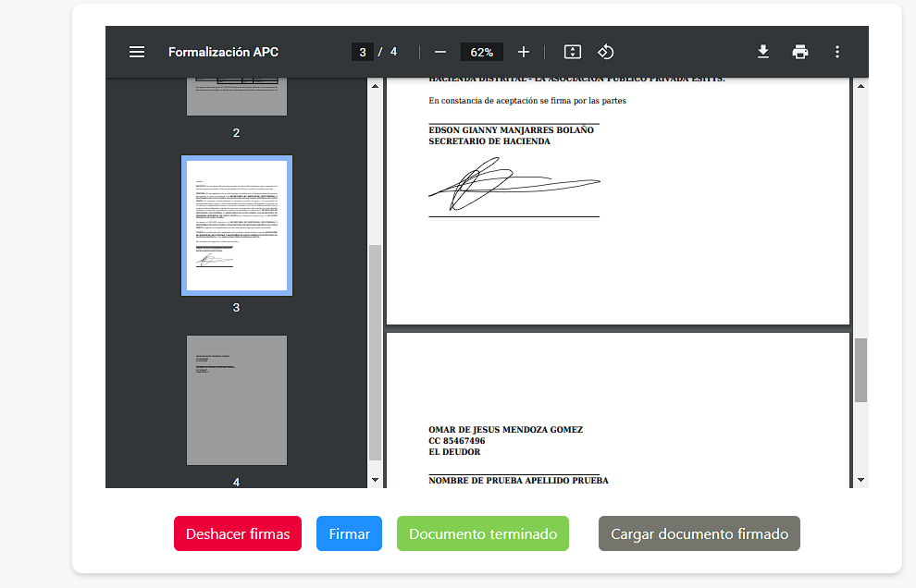Click the Documento terminado button
Screen dimensions: 916x588
(483, 533)
